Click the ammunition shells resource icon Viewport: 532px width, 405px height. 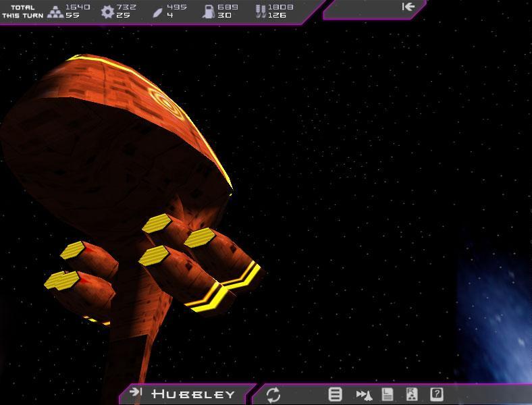click(x=259, y=11)
